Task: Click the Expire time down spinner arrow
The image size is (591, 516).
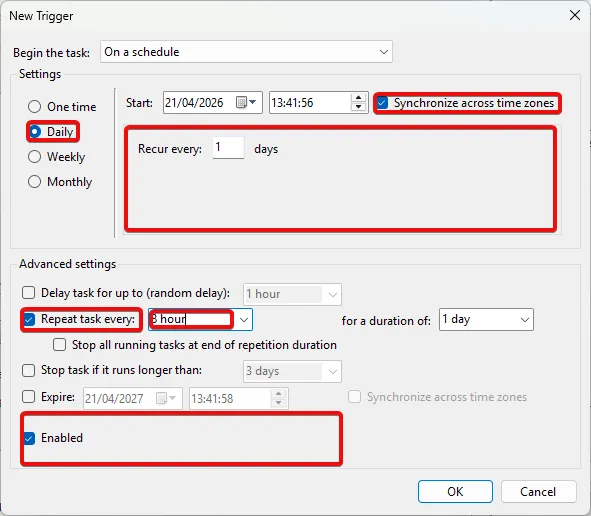Action: 279,403
